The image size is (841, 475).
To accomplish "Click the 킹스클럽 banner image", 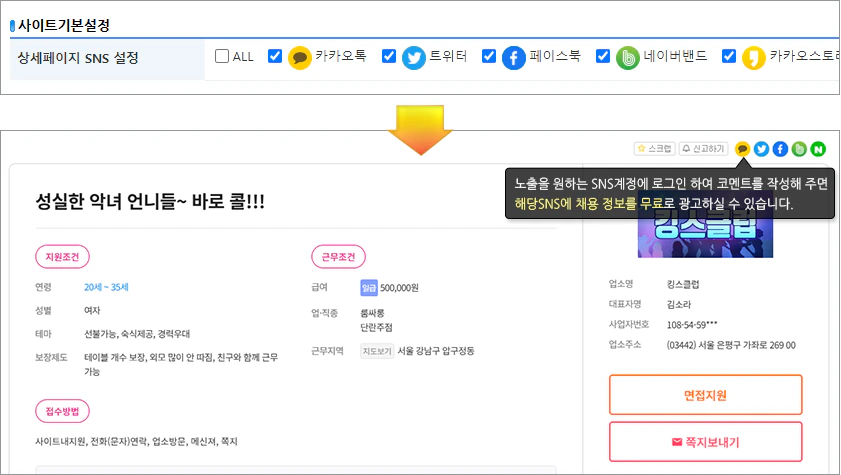I will click(x=705, y=238).
